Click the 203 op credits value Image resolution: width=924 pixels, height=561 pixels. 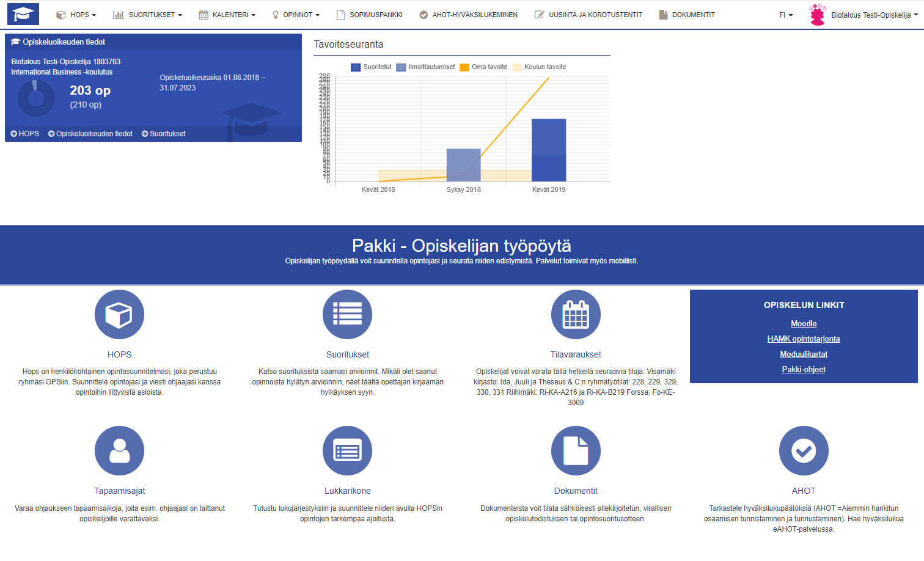coord(90,90)
